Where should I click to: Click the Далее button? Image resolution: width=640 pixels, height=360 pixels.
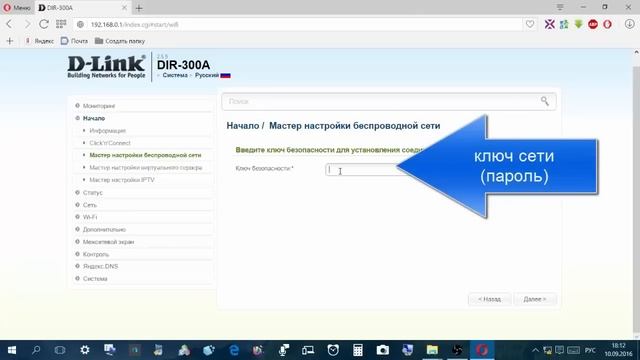coord(535,299)
